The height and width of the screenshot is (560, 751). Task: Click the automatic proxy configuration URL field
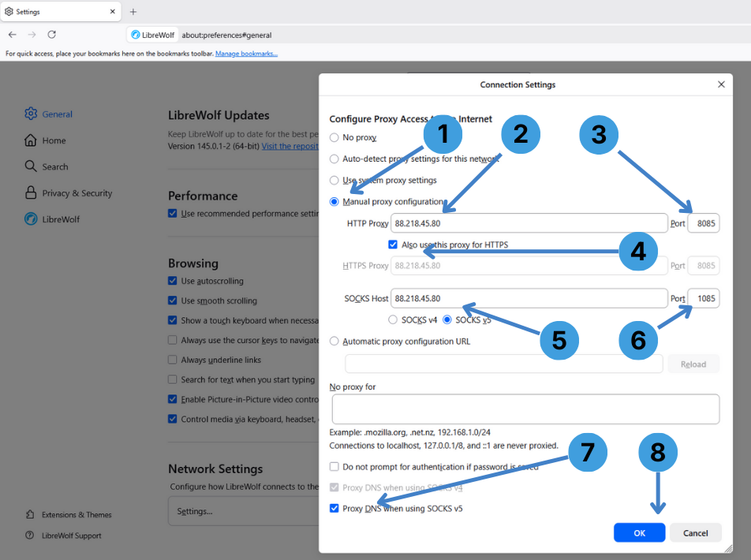(x=504, y=364)
